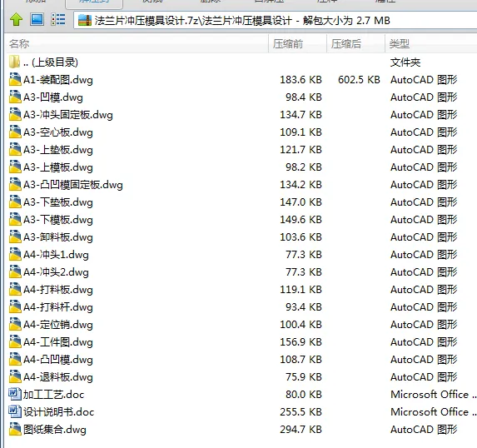Select file name 设计说明书.doc

[x=59, y=412]
